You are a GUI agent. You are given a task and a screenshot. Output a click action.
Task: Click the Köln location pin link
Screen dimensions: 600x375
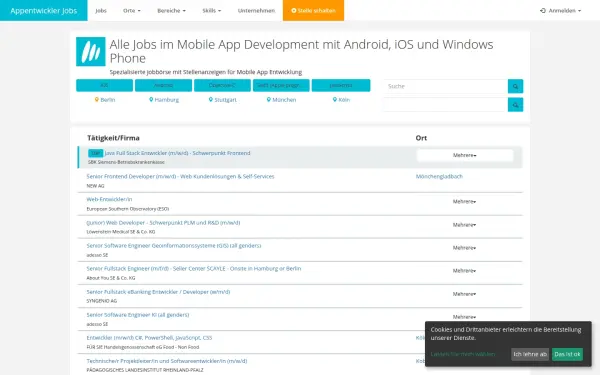pos(341,100)
